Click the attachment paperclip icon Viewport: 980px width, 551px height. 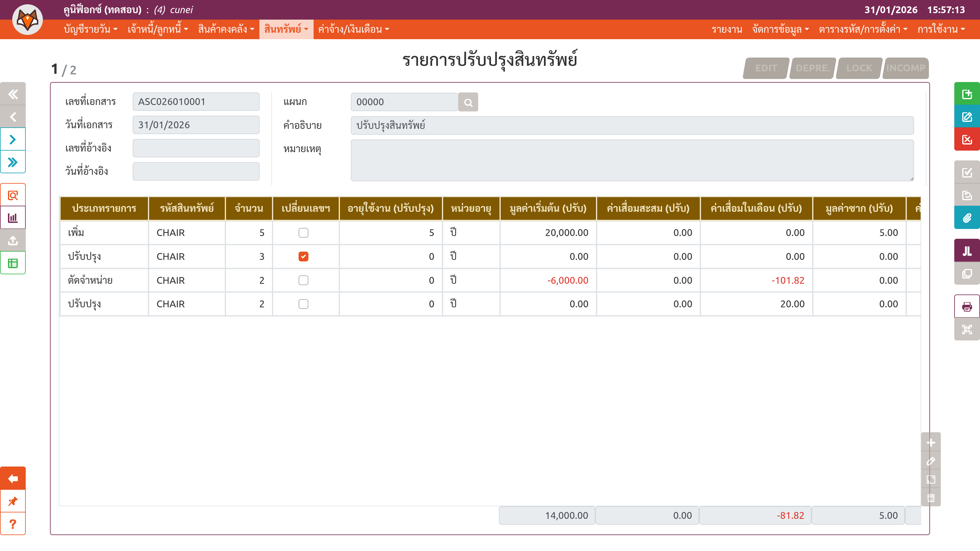pos(967,218)
